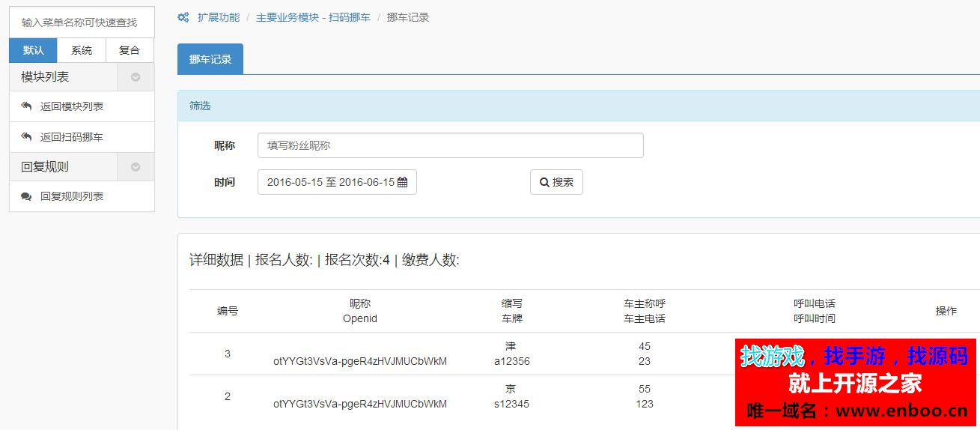This screenshot has height=430, width=980.
Task: Click the reply arrow icon beside 返回模块列表
Action: pyautogui.click(x=26, y=106)
